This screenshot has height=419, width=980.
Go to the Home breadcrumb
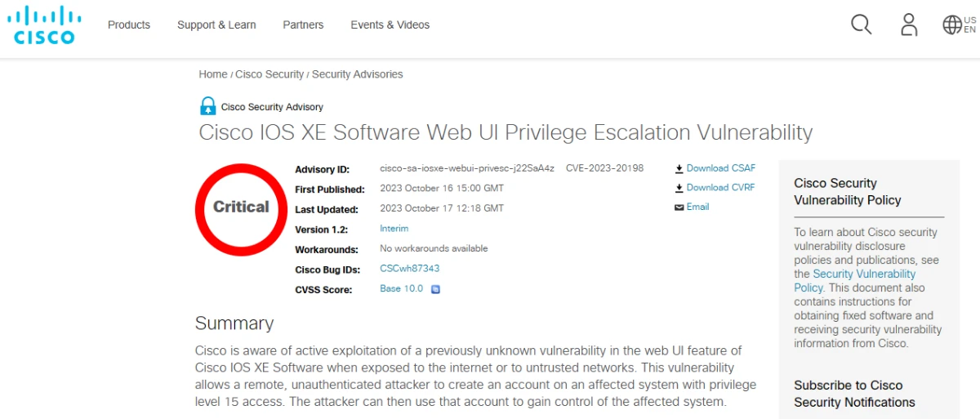(213, 74)
